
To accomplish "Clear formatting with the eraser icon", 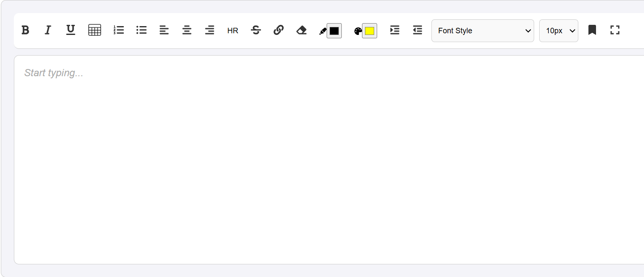I will tap(301, 30).
